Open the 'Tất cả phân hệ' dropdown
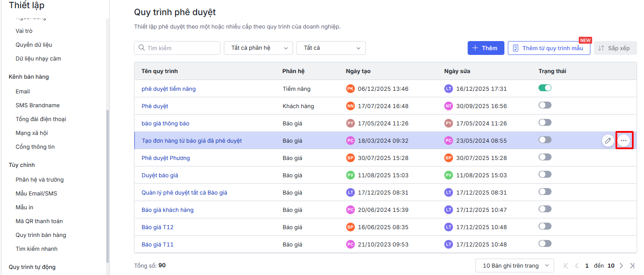The height and width of the screenshot is (275, 644). point(258,48)
